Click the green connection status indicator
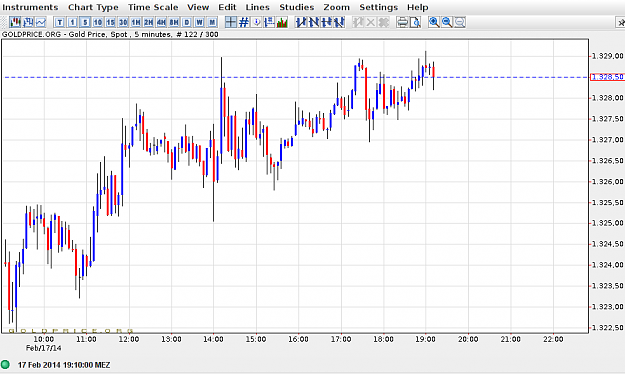Viewport: 625px width, 374px height. 5,364
